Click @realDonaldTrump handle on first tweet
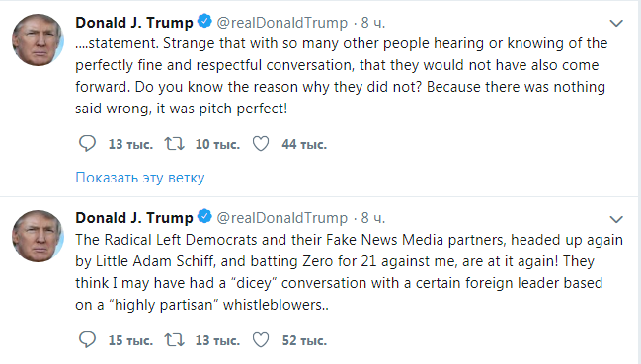This screenshot has height=364, width=641. (281, 23)
